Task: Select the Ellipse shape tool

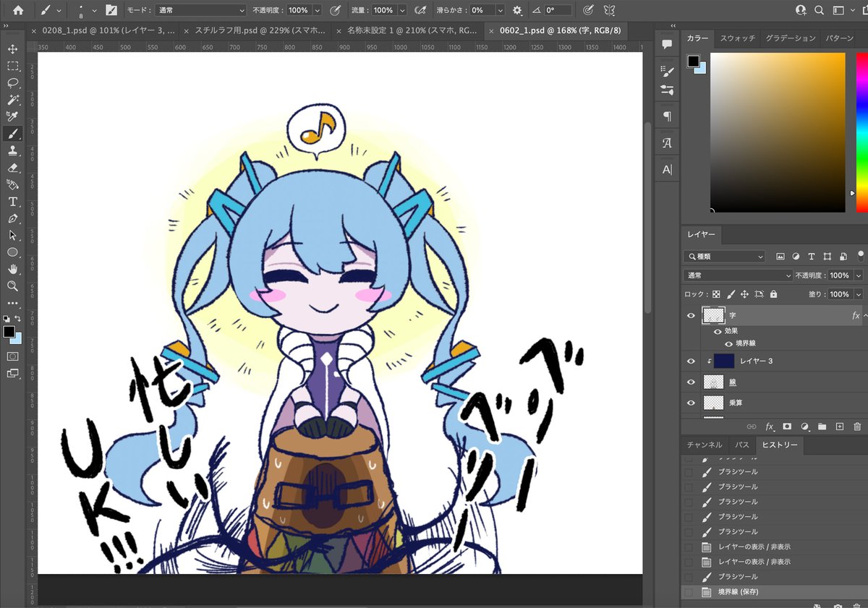Action: [12, 252]
